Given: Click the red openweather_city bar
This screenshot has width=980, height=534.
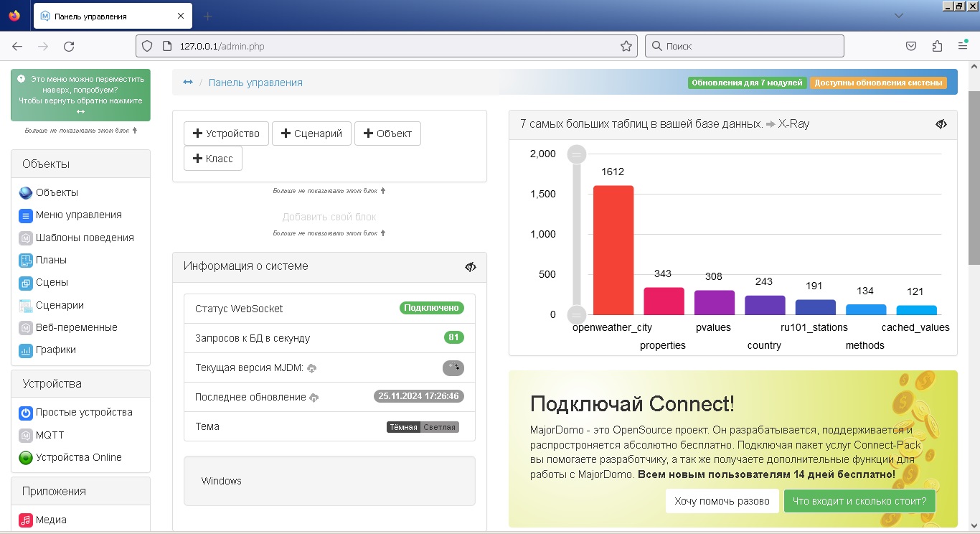Looking at the screenshot, I should pos(613,250).
